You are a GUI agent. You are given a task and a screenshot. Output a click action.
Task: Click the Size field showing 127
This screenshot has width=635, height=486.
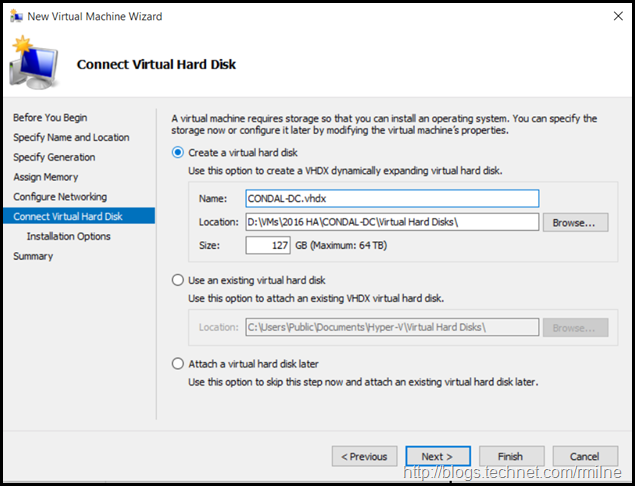tap(268, 245)
